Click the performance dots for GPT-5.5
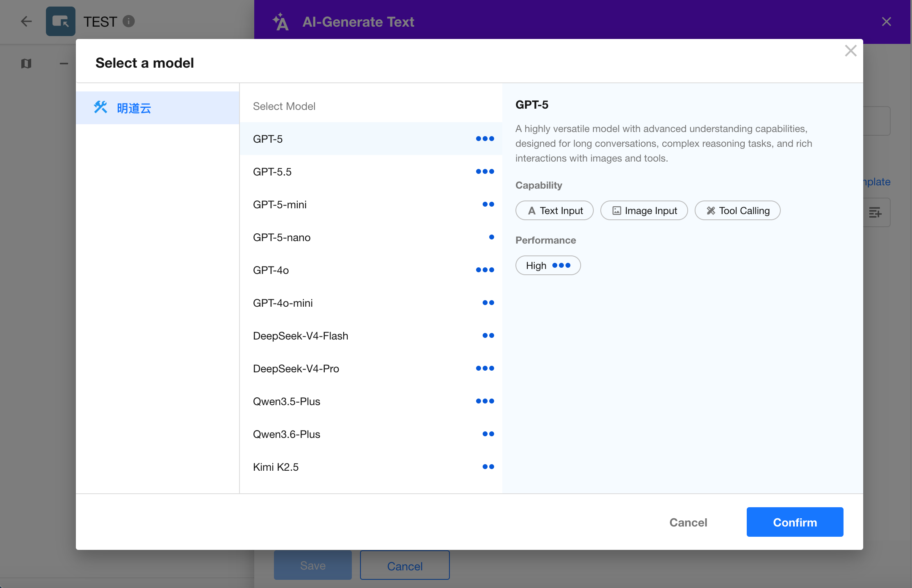The height and width of the screenshot is (588, 912). pyautogui.click(x=485, y=171)
